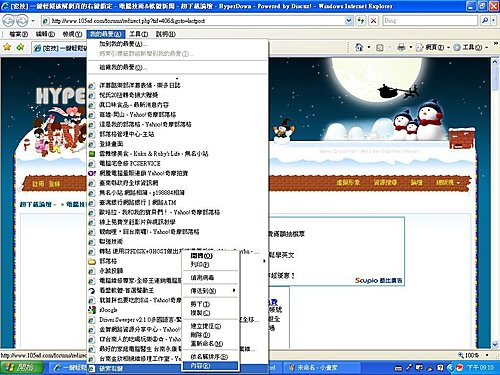The image size is (500, 375).
Task: Click the tray clock showing 下午 09:10
Action: pyautogui.click(x=480, y=367)
